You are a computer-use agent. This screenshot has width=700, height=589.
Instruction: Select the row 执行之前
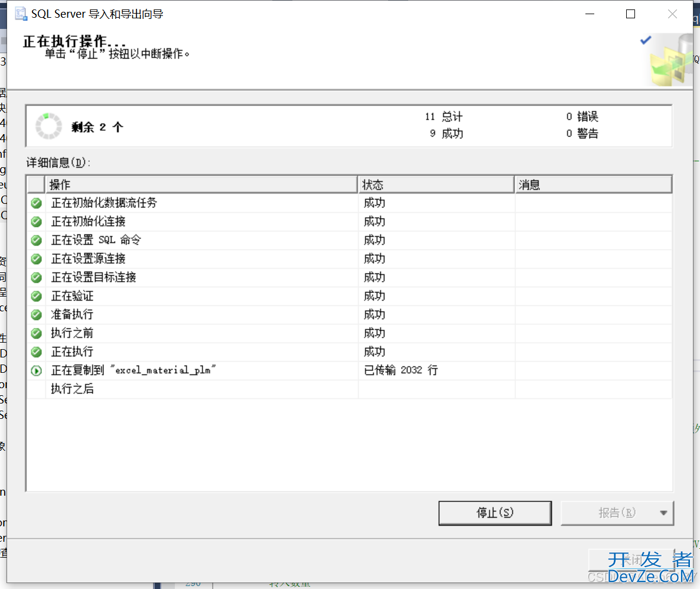pyautogui.click(x=349, y=334)
